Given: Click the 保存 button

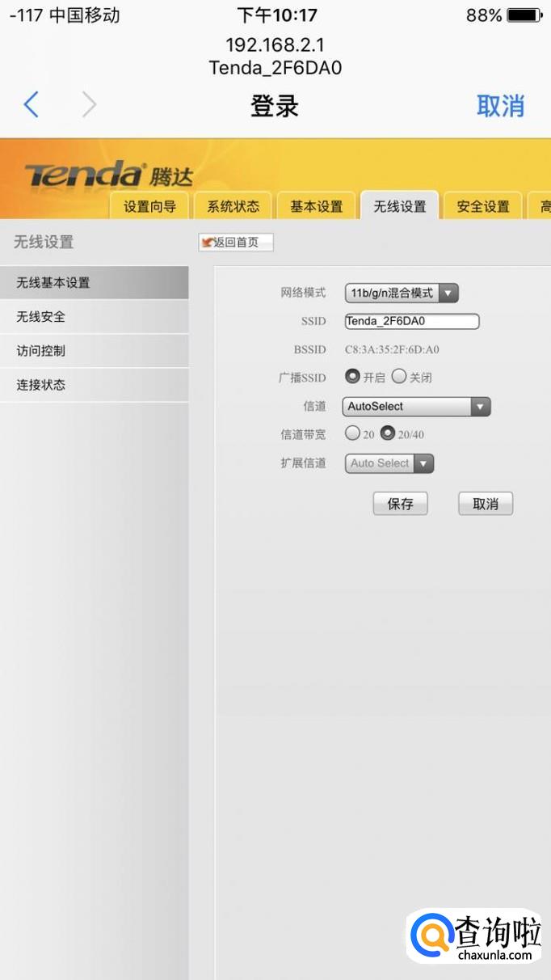Looking at the screenshot, I should (x=400, y=504).
